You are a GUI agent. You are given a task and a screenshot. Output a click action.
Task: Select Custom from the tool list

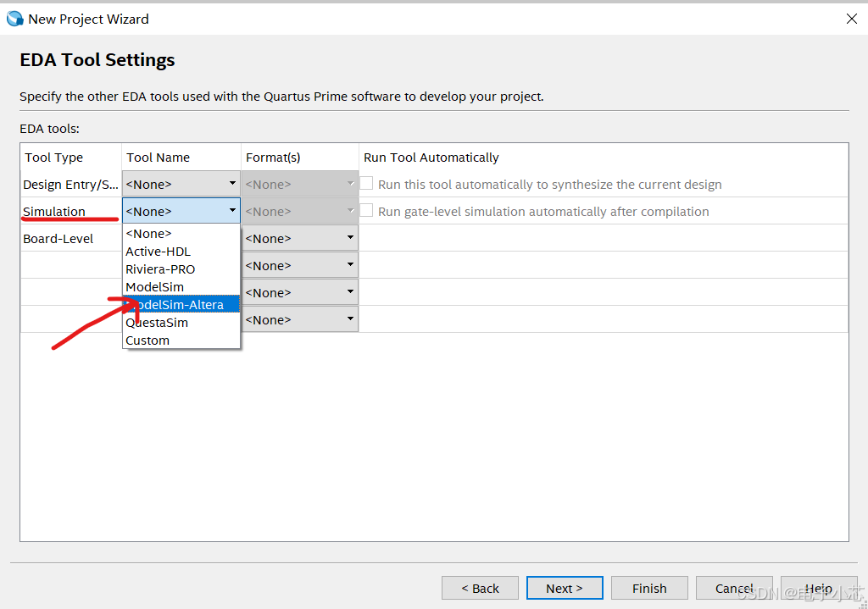(x=147, y=340)
